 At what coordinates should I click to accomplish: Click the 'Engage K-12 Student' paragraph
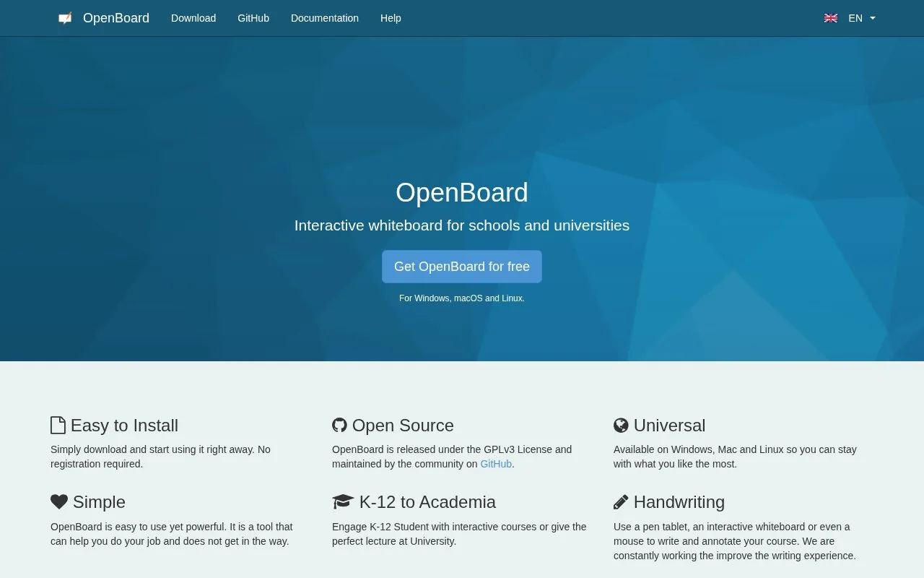459,534
